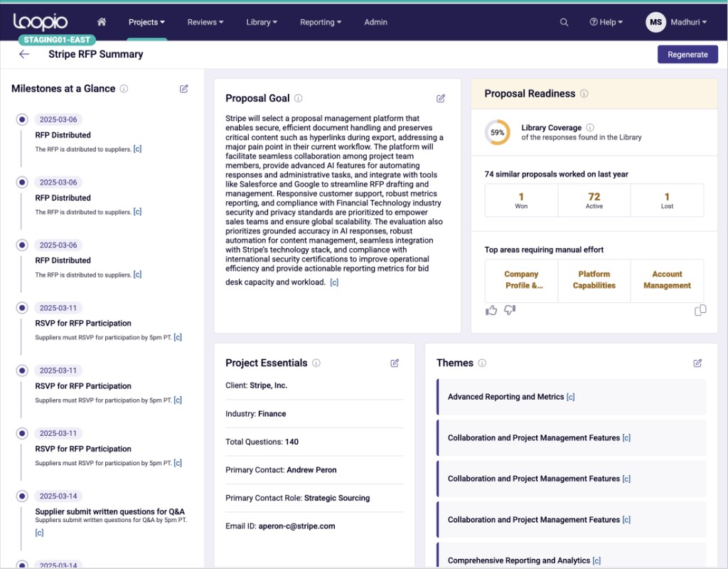This screenshot has height=569, width=728.
Task: Edit the Themes section
Action: coord(697,363)
